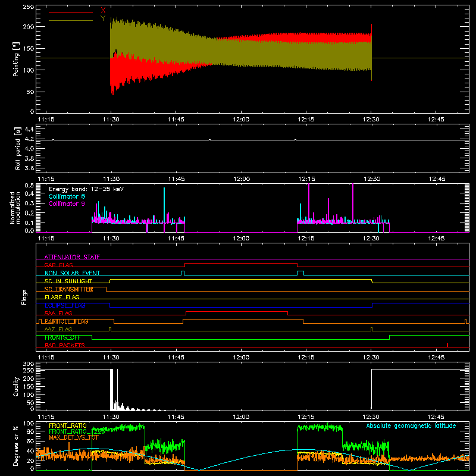Screen dimensions: 476x476
Task: Click the FLARE_FLAG label
Action: (62, 297)
